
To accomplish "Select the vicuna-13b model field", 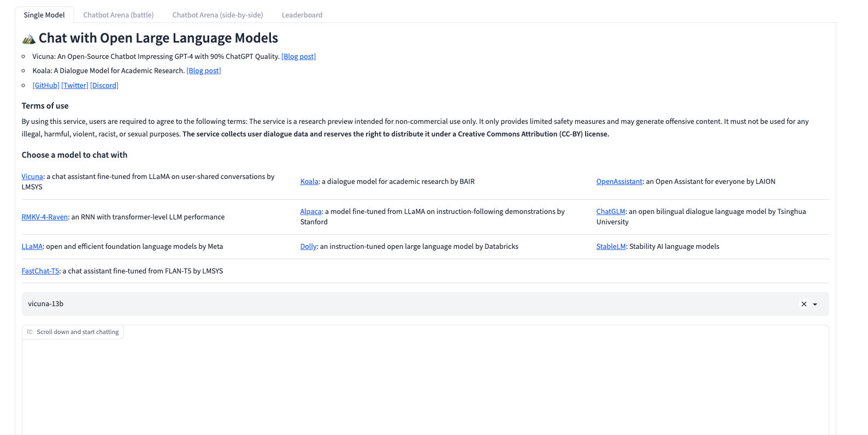I will [x=425, y=304].
